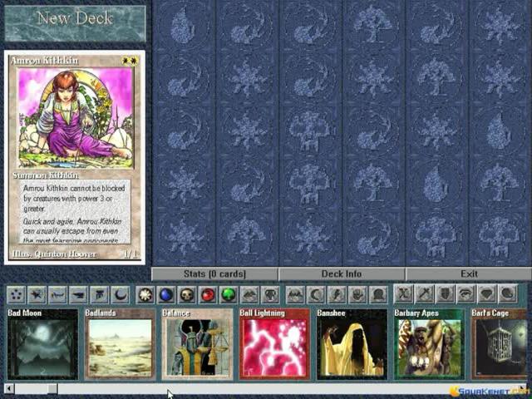The width and height of the screenshot is (532, 399).
Task: Click the eye-shaped filter icon
Action: tap(466, 293)
